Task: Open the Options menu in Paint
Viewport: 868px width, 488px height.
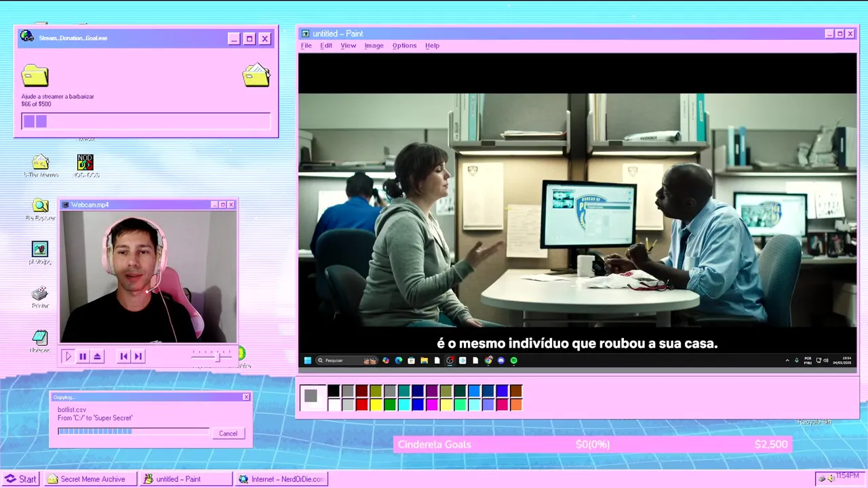Action: [404, 45]
